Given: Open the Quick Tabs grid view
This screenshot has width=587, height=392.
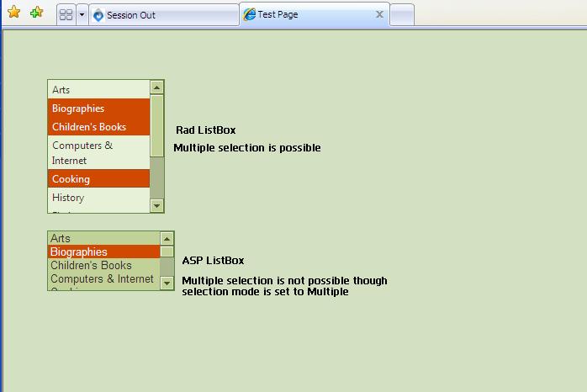Looking at the screenshot, I should 66,15.
